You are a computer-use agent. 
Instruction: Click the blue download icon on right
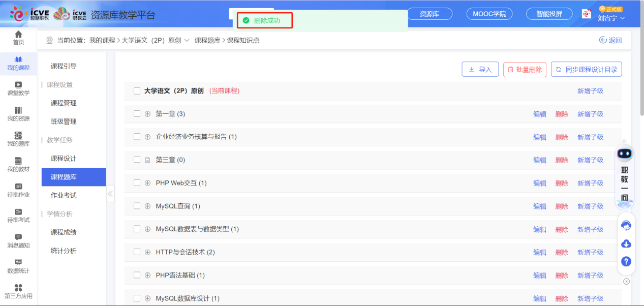point(626,244)
